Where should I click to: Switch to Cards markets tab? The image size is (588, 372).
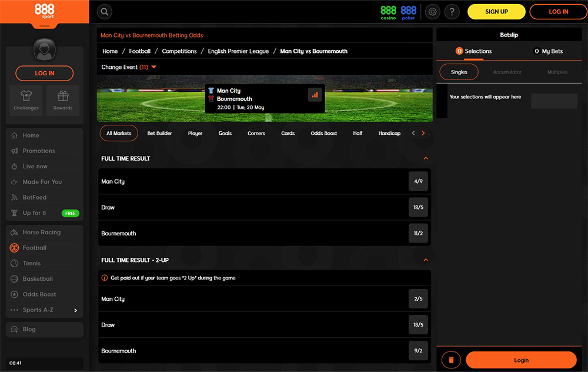point(288,133)
